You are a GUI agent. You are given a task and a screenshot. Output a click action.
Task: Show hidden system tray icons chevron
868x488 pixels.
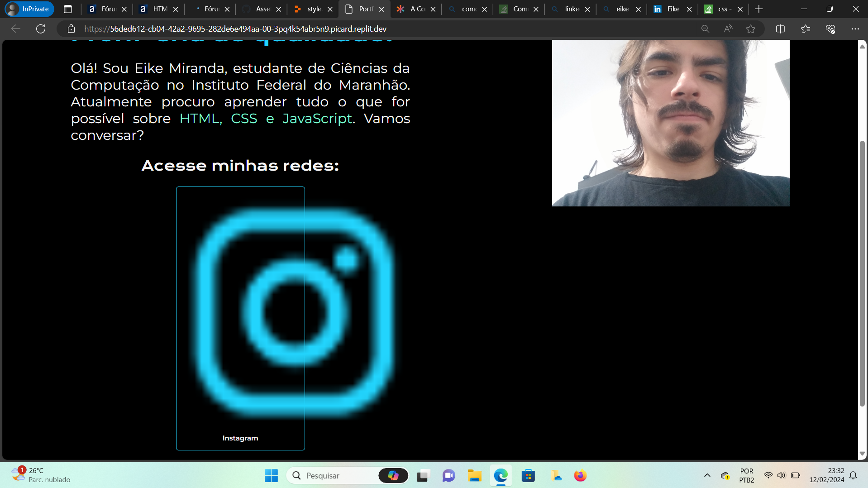(707, 475)
